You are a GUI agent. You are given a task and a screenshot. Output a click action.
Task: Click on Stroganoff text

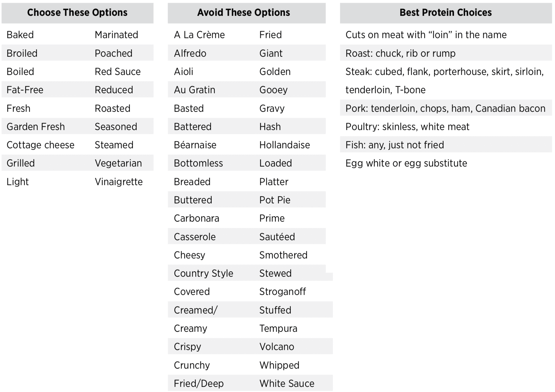283,292
